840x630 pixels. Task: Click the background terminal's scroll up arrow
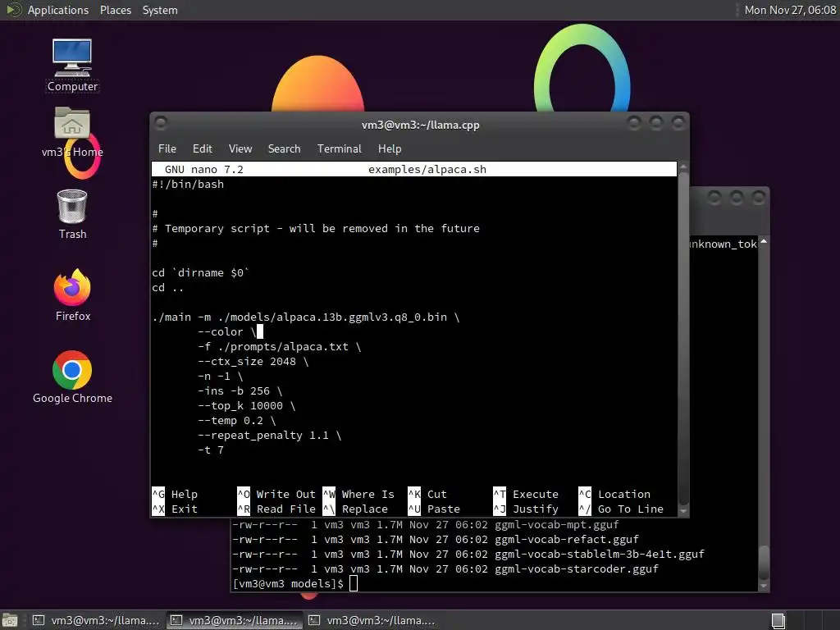click(x=764, y=242)
